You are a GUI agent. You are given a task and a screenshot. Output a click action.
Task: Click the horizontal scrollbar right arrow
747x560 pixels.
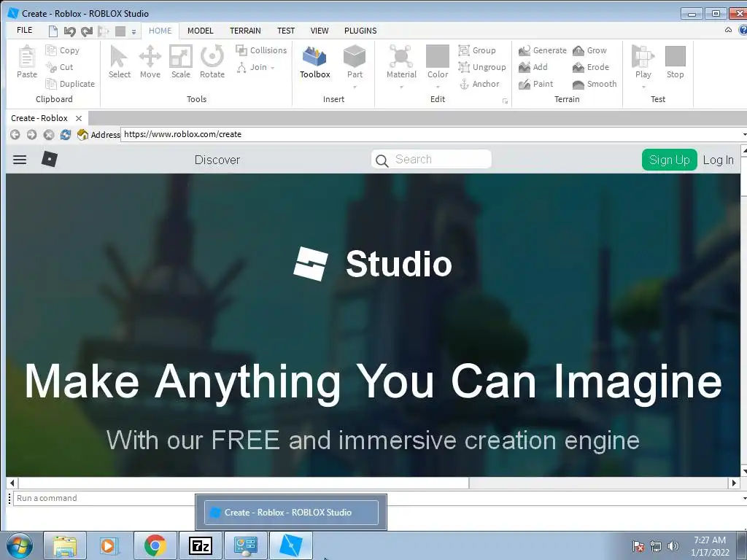(x=734, y=483)
